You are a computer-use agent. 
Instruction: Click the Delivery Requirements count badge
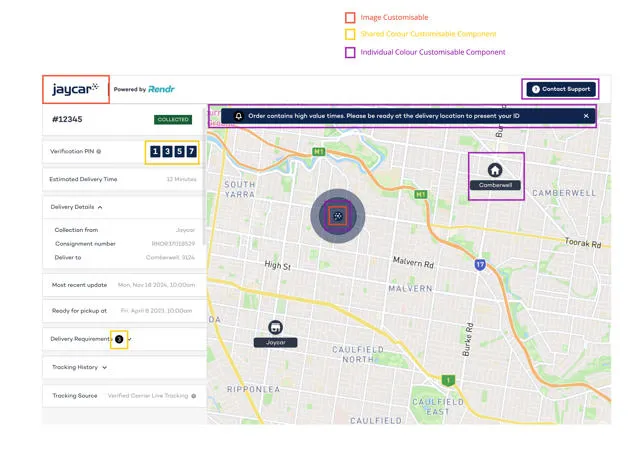tap(119, 339)
